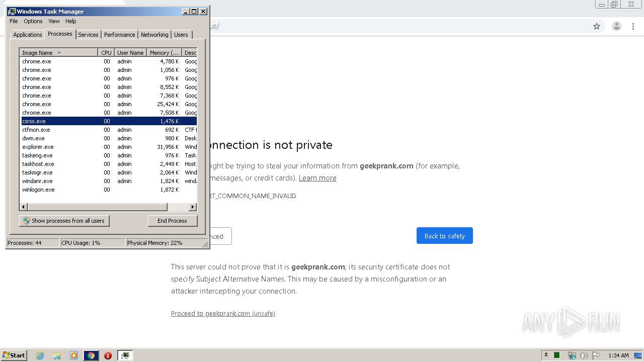
Task: Select the dwm.exe process
Action: coord(108,138)
